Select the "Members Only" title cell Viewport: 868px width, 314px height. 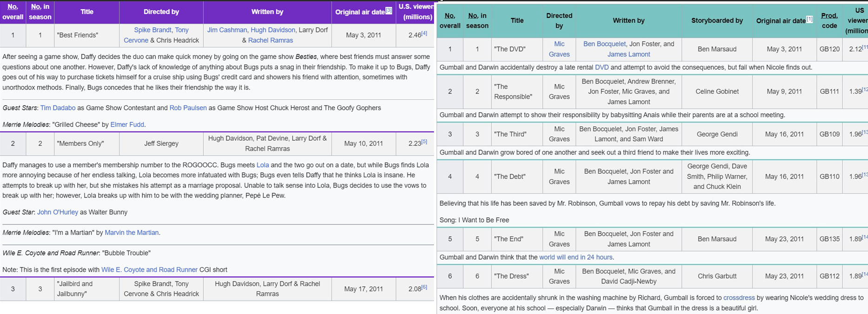(x=87, y=144)
